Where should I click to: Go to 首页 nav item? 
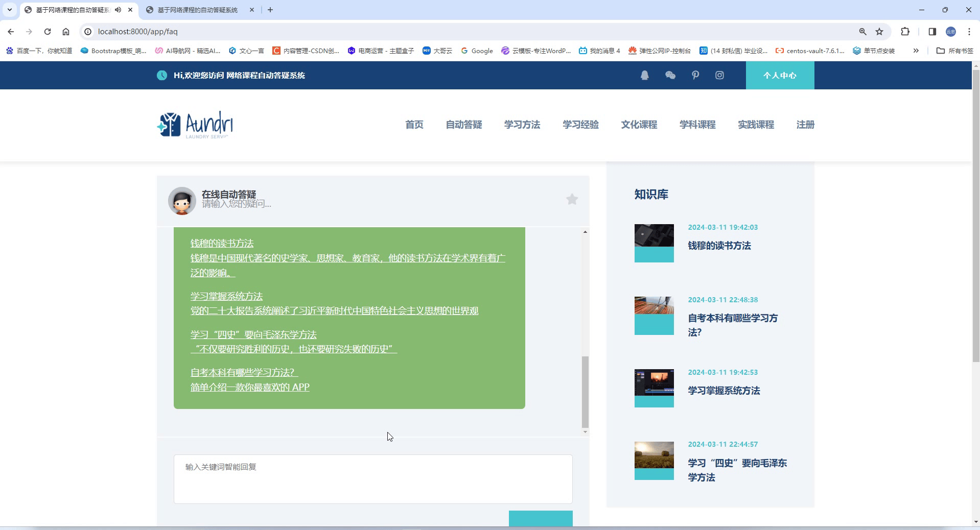coord(414,125)
